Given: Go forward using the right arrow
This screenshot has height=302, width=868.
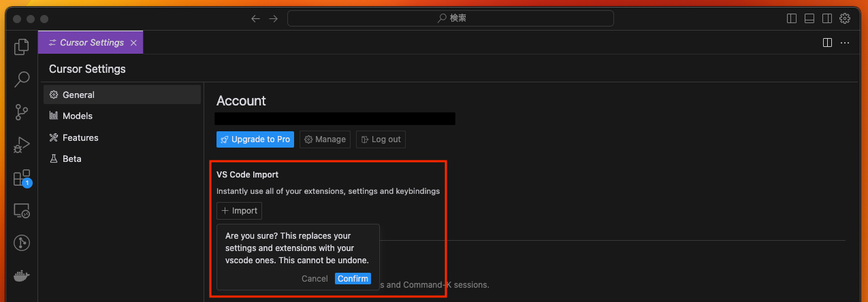Looking at the screenshot, I should click(x=273, y=18).
